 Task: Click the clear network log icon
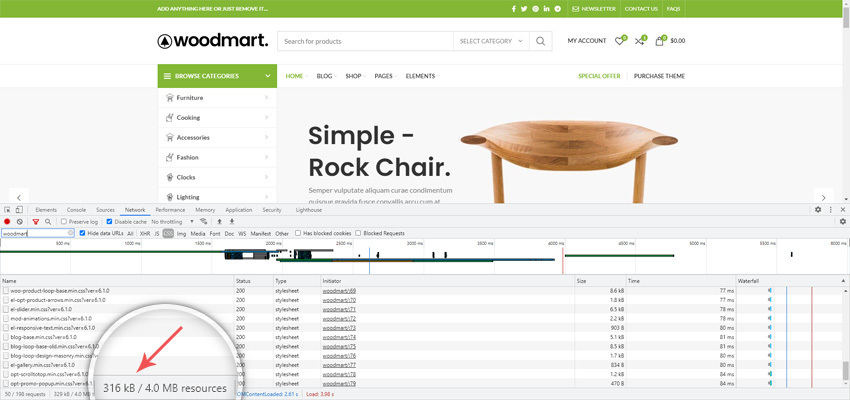click(x=20, y=222)
